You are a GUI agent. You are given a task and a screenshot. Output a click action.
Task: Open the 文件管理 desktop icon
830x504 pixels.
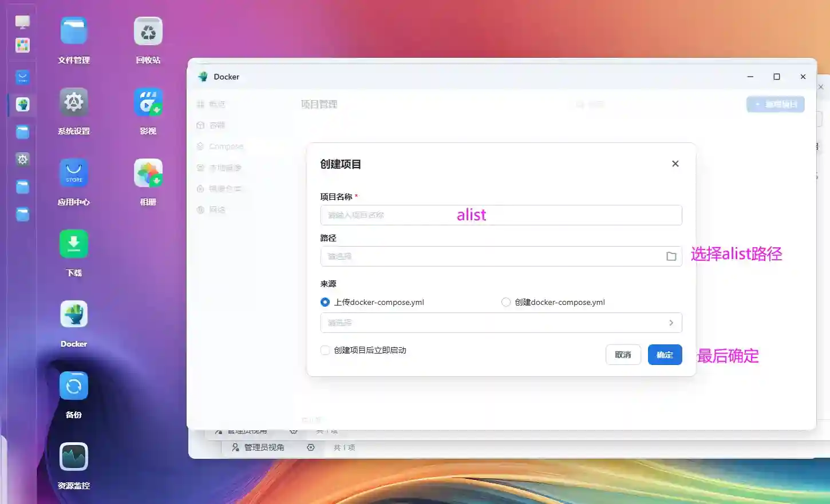tap(74, 31)
